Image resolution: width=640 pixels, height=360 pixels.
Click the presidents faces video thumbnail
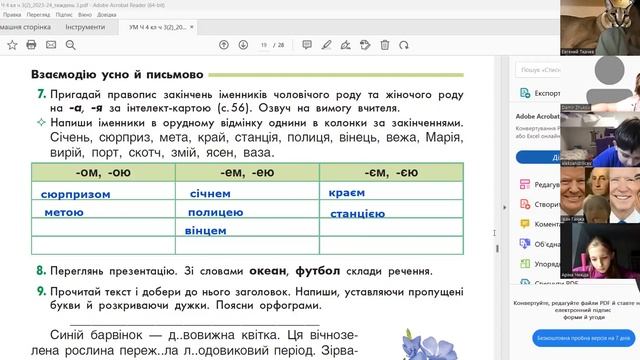click(x=600, y=195)
